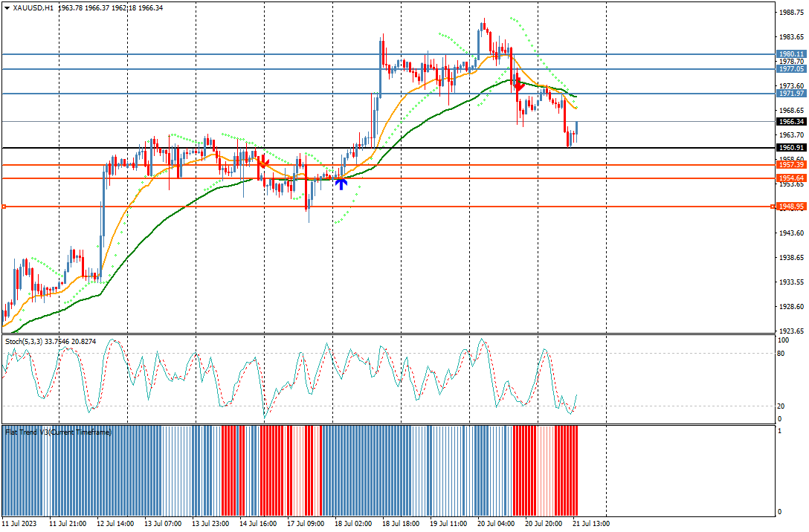809x532 pixels.
Task: Click the 14 Jul 16:00 time axis label
Action: point(258,524)
